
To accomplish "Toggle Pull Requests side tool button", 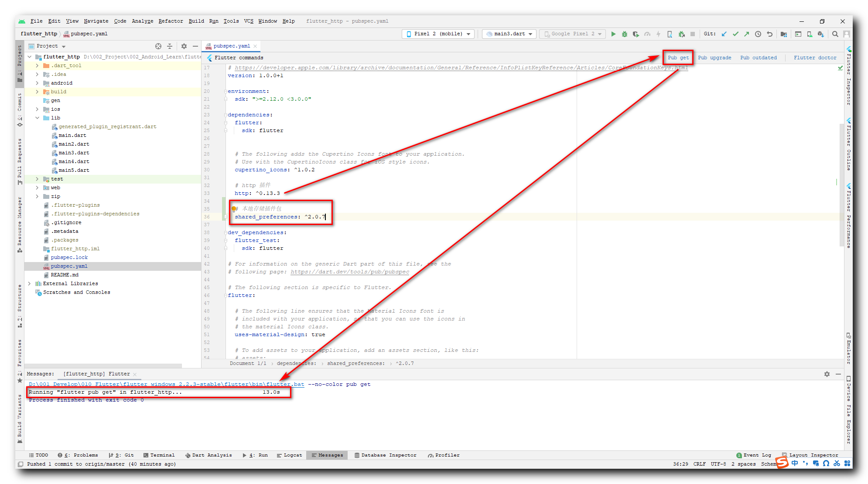I will pyautogui.click(x=20, y=161).
